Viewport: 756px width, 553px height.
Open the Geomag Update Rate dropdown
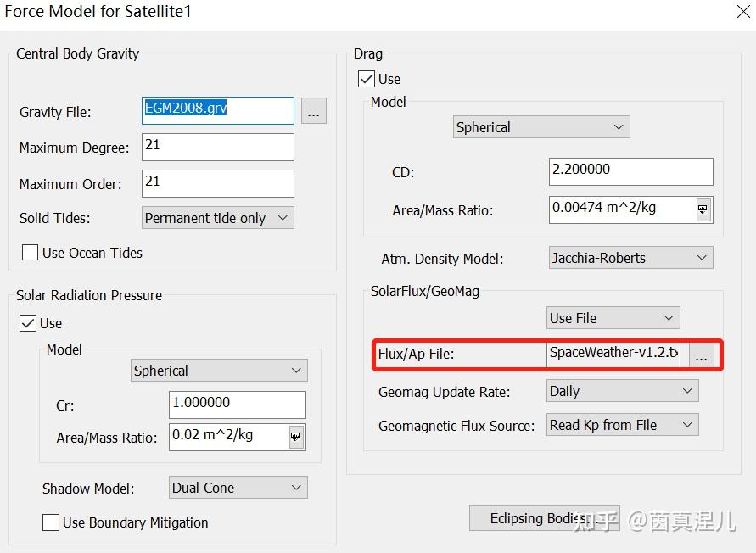pos(622,391)
